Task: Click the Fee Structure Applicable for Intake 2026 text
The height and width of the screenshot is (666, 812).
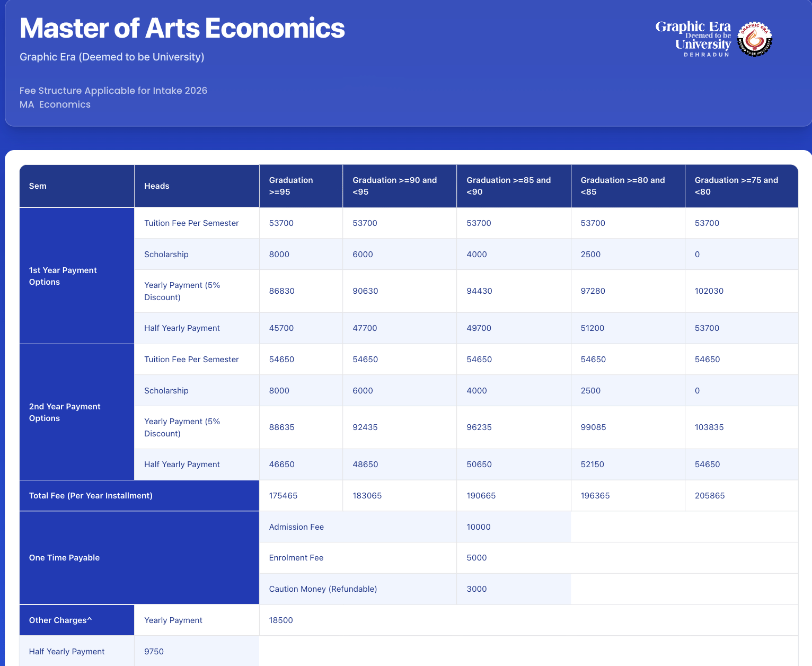Action: pyautogui.click(x=113, y=91)
